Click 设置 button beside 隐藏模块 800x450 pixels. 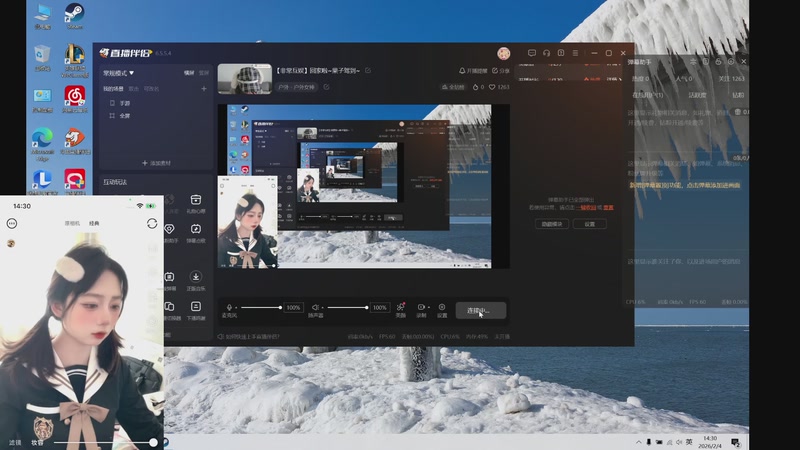tap(589, 224)
